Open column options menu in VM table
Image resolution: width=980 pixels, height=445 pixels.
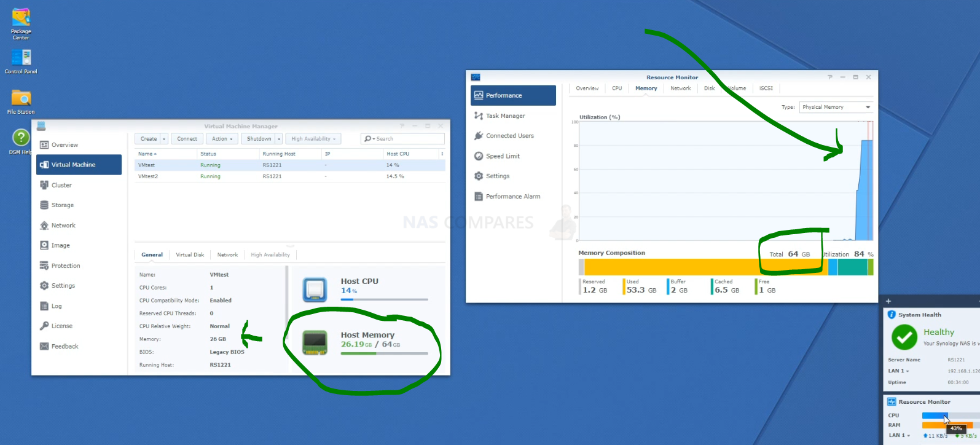click(x=442, y=154)
